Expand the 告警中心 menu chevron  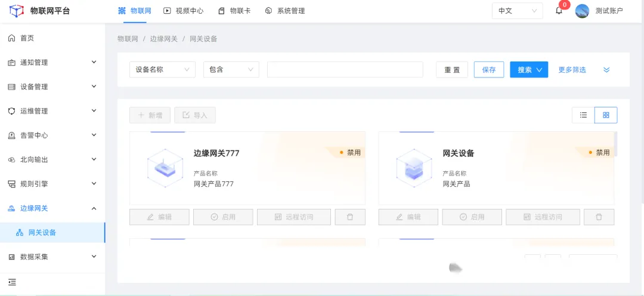[x=94, y=135]
